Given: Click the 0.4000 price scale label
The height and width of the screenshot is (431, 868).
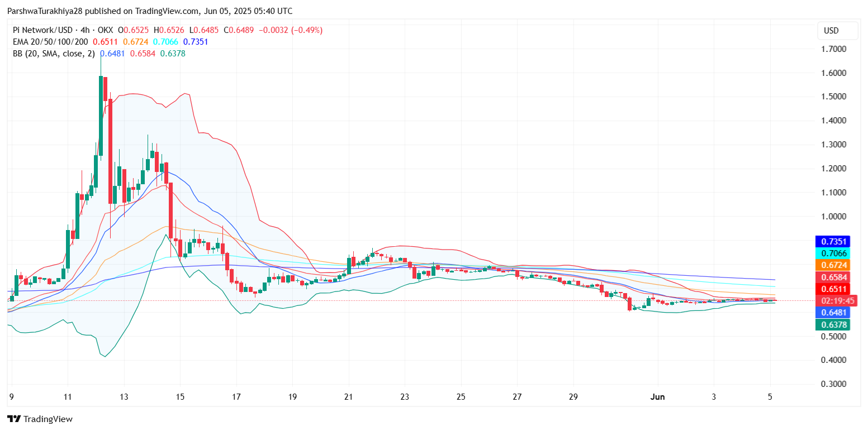Looking at the screenshot, I should [834, 360].
